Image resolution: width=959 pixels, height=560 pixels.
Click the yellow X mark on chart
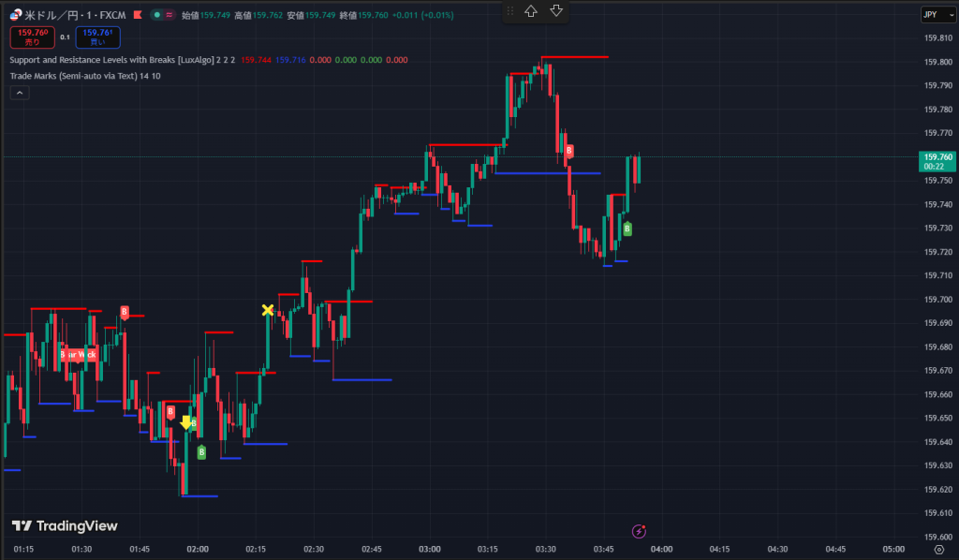[268, 310]
